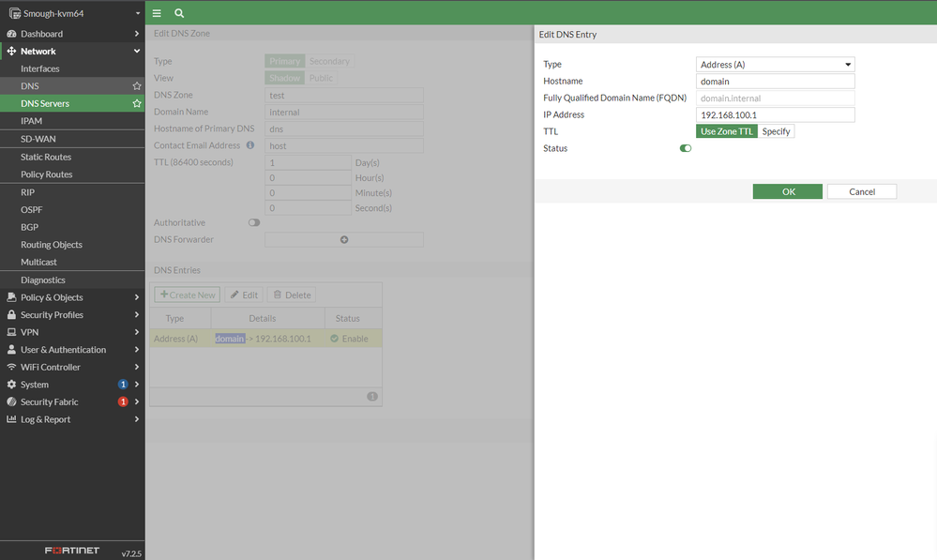
Task: Click the Network cross-arrows icon
Action: click(x=11, y=51)
